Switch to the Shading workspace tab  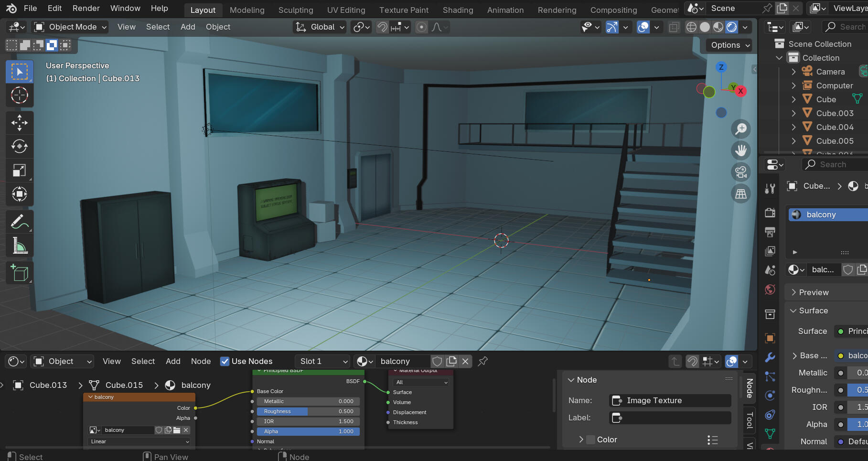(x=458, y=10)
